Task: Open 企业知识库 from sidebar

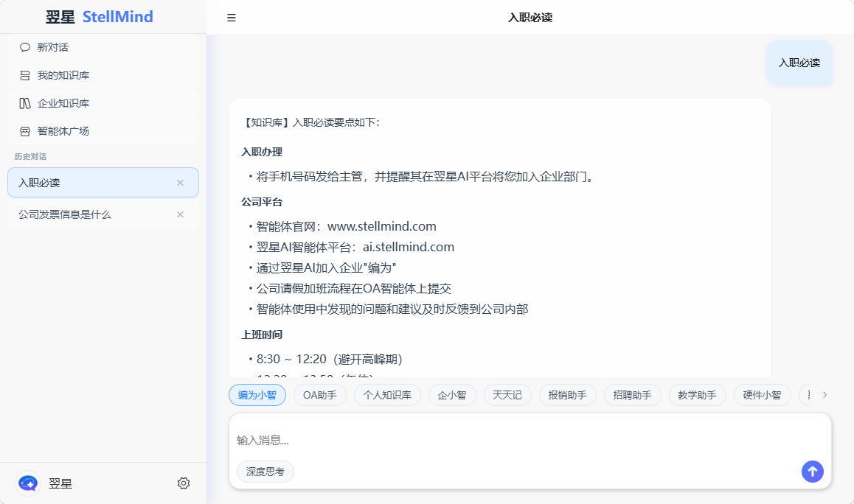Action: point(103,103)
